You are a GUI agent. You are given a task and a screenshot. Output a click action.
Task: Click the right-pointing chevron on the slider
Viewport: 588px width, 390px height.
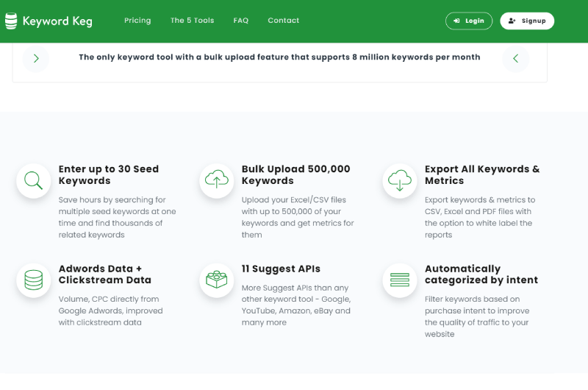click(x=36, y=59)
